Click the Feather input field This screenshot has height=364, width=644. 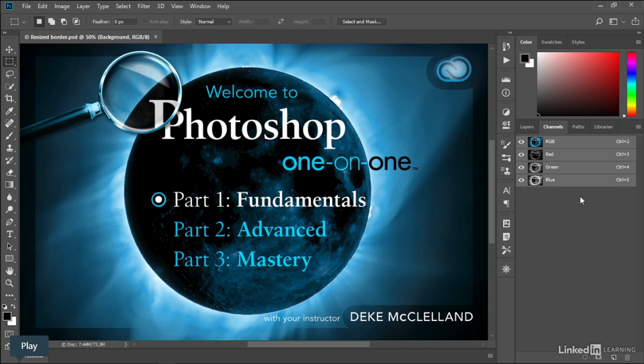(x=125, y=22)
